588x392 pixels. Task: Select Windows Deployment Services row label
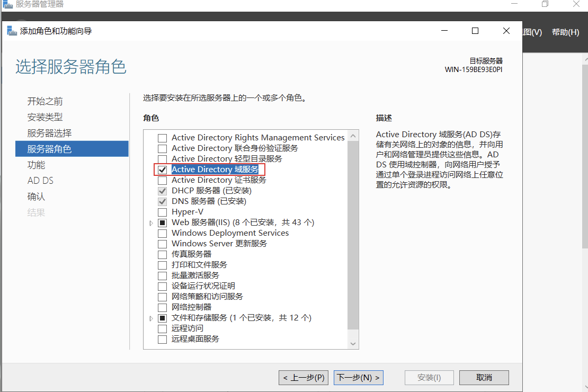click(230, 233)
